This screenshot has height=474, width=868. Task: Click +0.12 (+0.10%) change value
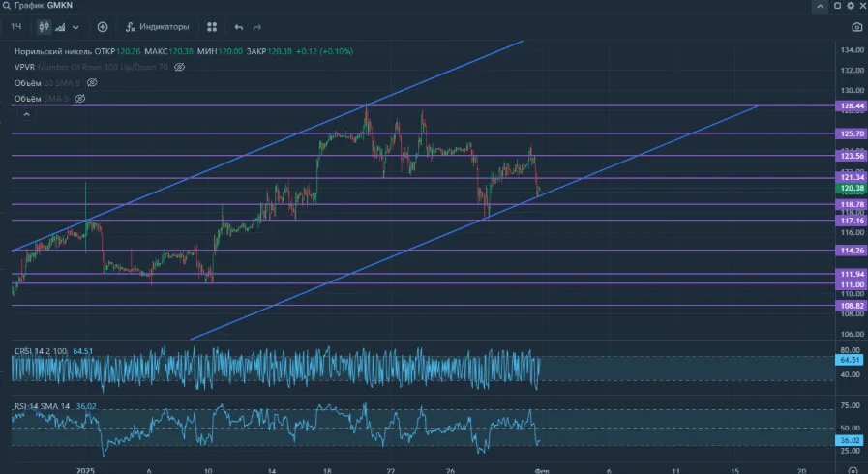pyautogui.click(x=324, y=51)
